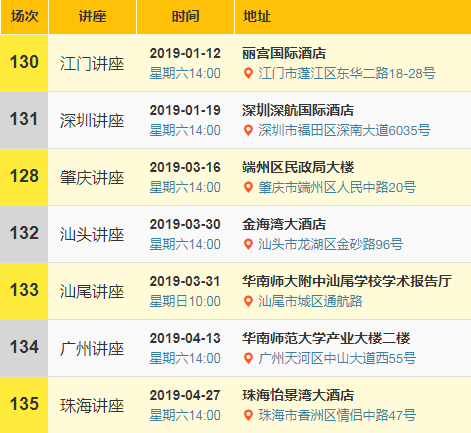Click the map pin next to 汕头市龙湖区金砂路96号
The image size is (471, 433).
click(248, 244)
